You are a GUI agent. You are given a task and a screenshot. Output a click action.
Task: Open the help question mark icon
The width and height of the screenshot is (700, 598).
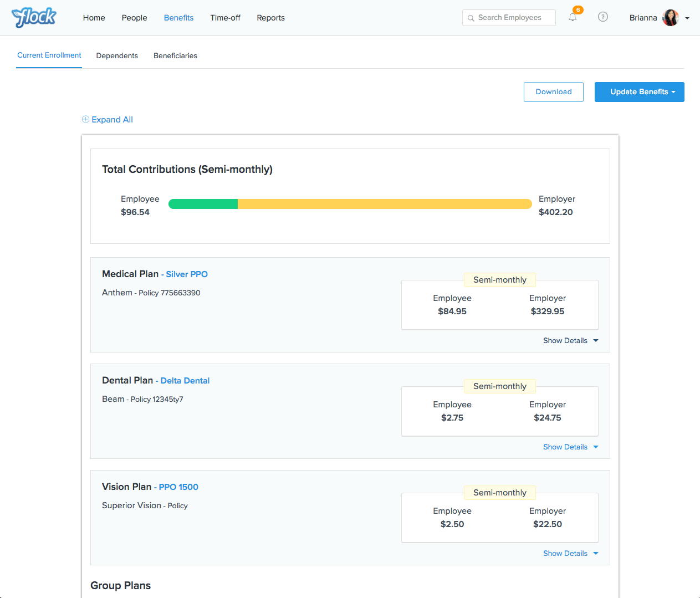603,17
